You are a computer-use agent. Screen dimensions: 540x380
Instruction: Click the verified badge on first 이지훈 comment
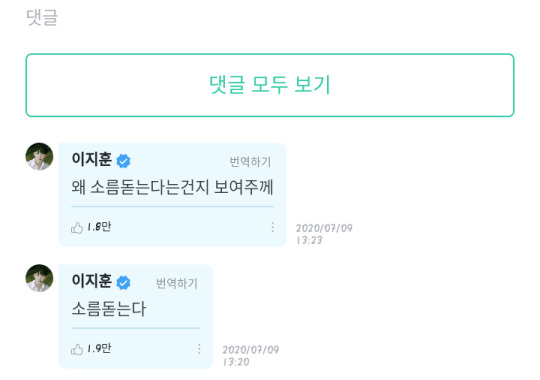(123, 161)
